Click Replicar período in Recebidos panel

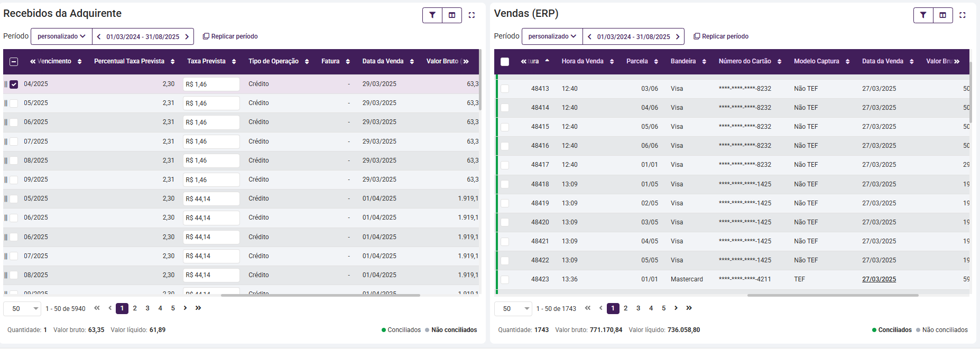coord(230,36)
